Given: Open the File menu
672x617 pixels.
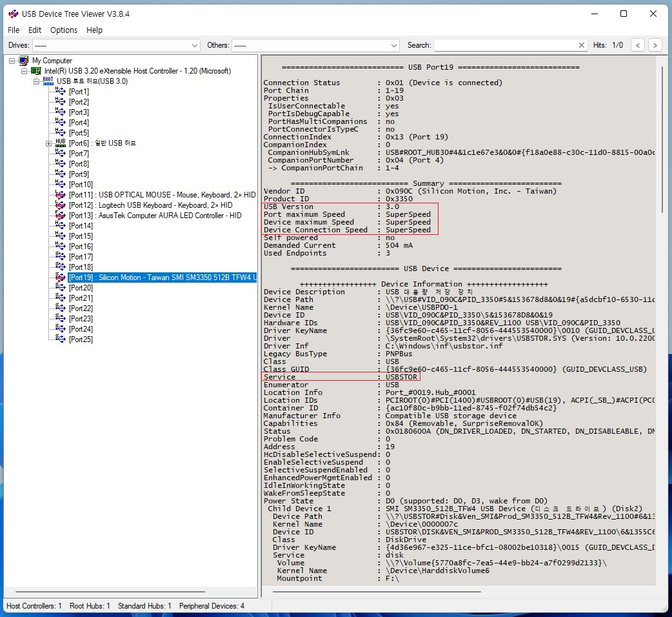Looking at the screenshot, I should [x=14, y=30].
